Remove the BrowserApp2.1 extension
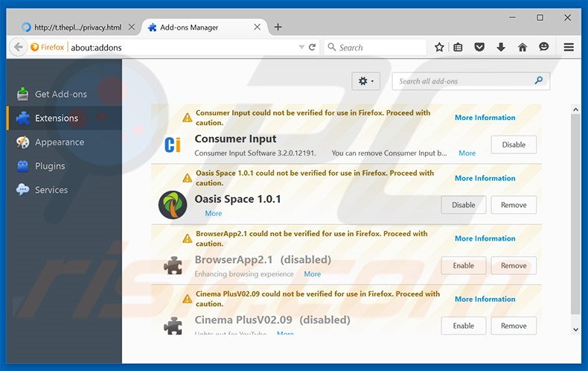The image size is (588, 371). click(514, 265)
